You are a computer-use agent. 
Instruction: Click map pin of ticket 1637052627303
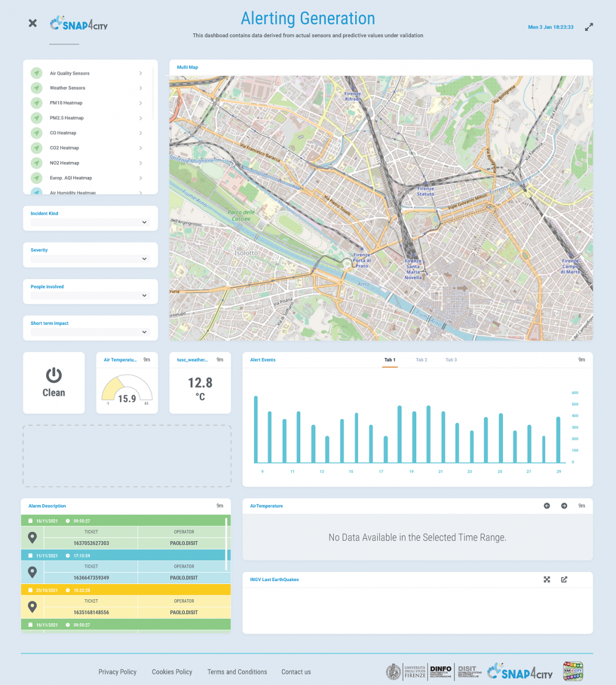point(33,537)
